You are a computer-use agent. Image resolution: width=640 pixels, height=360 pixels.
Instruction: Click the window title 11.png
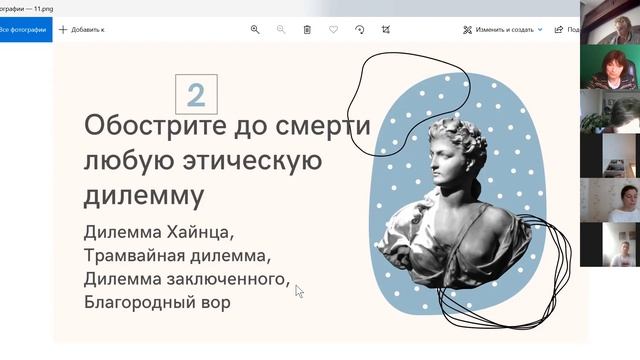43,9
